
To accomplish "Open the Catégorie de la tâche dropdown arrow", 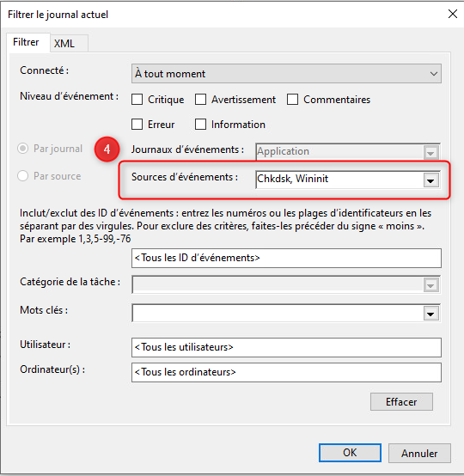I will (430, 285).
